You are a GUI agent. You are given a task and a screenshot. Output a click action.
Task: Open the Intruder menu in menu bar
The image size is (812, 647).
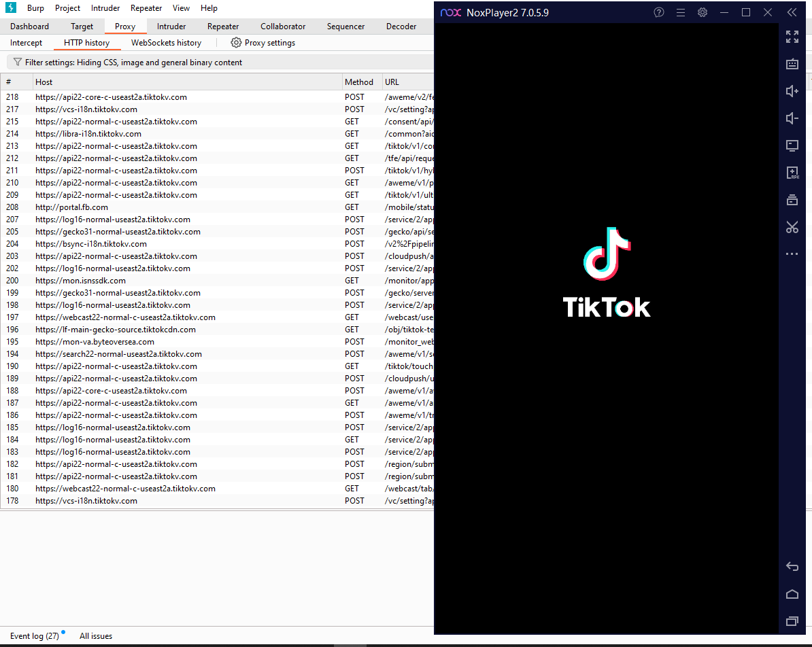tap(105, 8)
